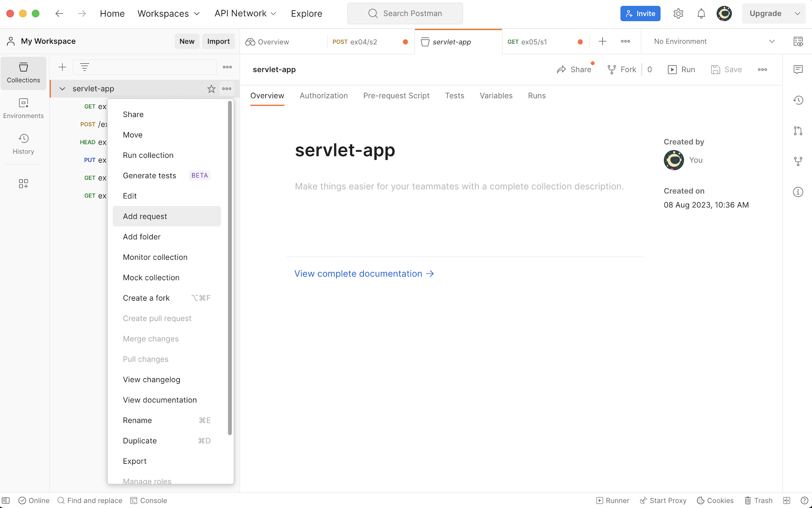Toggle the sidebar from the status bar icon
Viewport: 812px width, 508px height.
(6, 500)
